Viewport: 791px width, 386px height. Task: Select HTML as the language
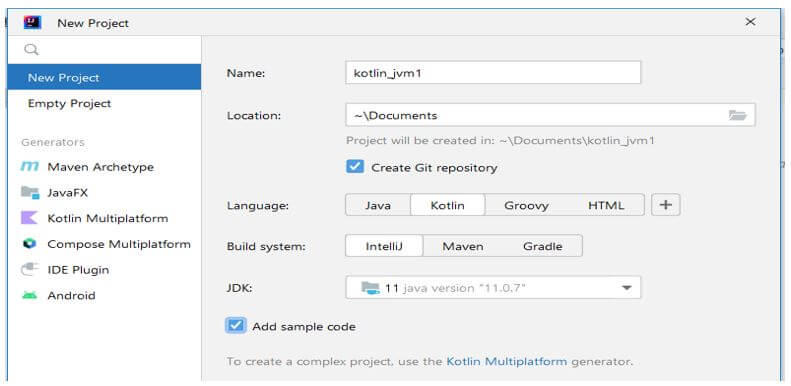[x=606, y=205]
